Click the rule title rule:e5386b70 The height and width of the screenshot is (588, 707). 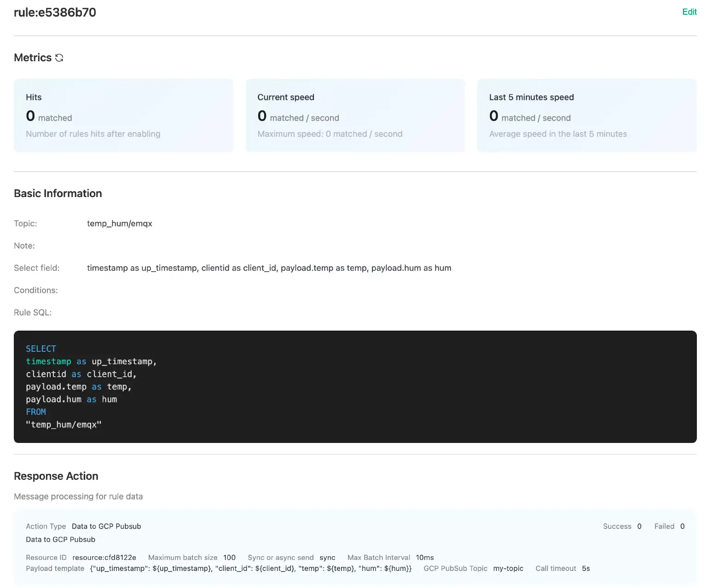(55, 12)
